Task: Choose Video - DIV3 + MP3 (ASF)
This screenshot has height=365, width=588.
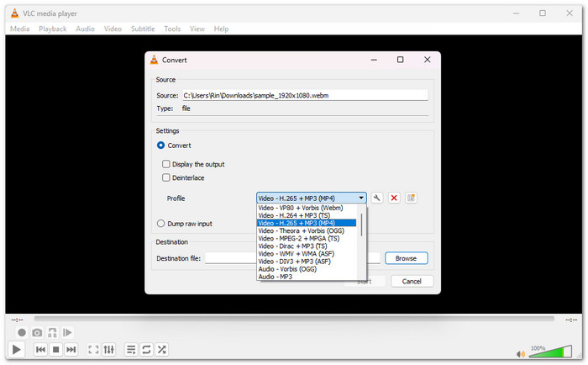Action: click(307, 262)
